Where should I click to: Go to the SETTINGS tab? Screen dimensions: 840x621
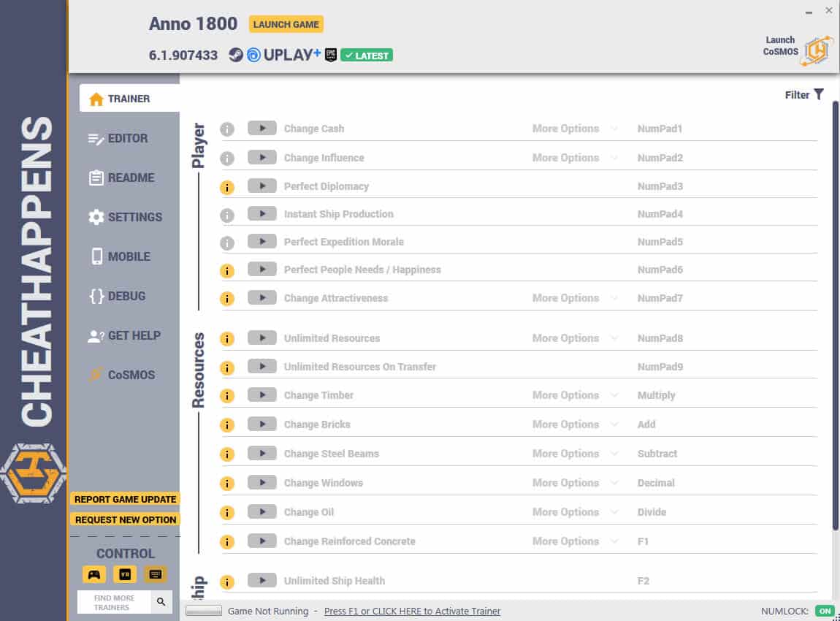126,217
